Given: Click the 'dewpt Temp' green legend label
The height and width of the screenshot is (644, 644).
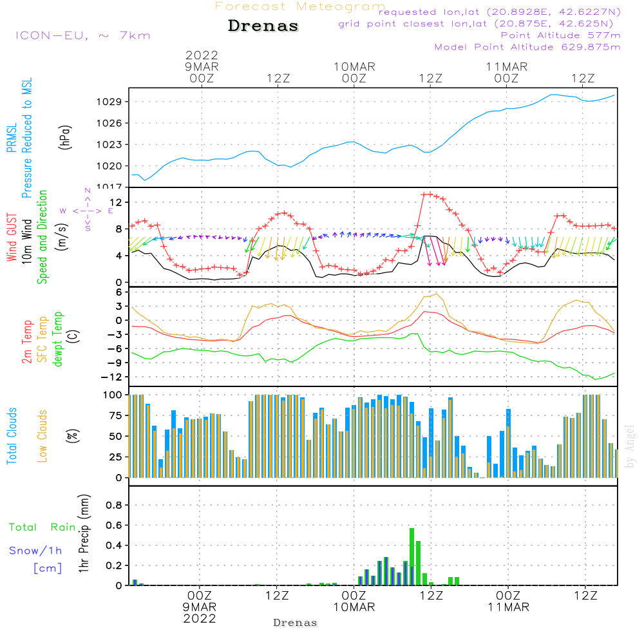Looking at the screenshot, I should pos(57,339).
